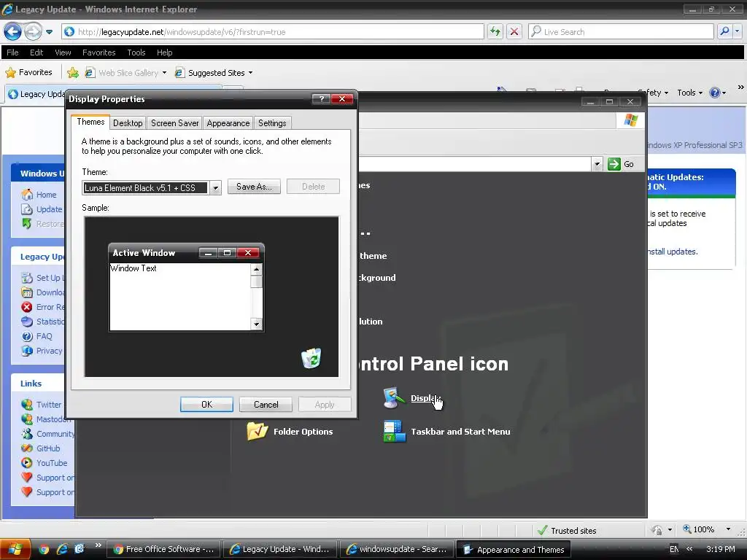Click the Privacy info icon

[x=27, y=351]
